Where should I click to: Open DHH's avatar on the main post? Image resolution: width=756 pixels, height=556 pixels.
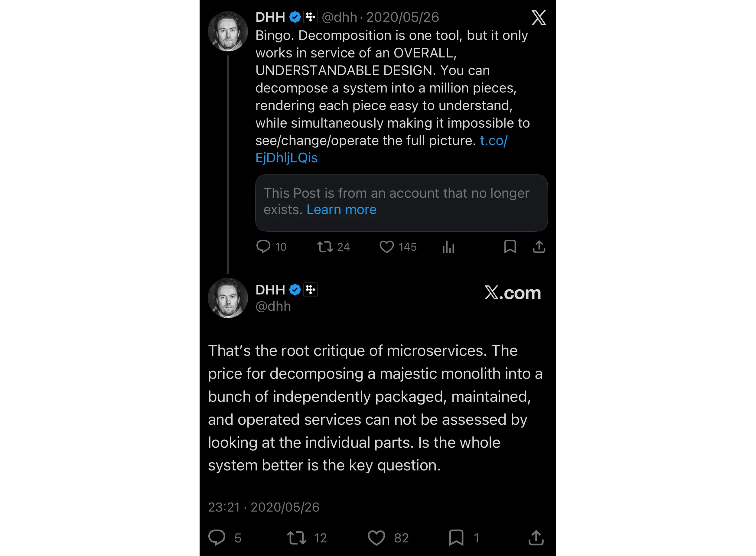[228, 298]
